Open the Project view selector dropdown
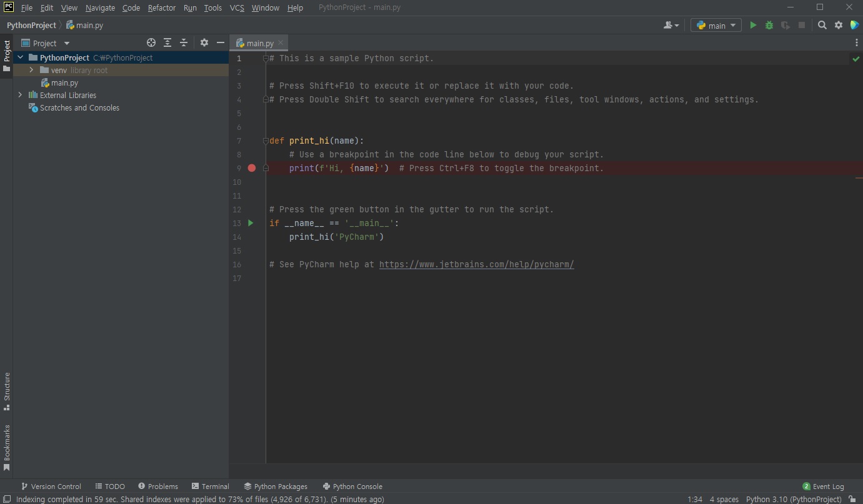863x504 pixels. pos(46,43)
